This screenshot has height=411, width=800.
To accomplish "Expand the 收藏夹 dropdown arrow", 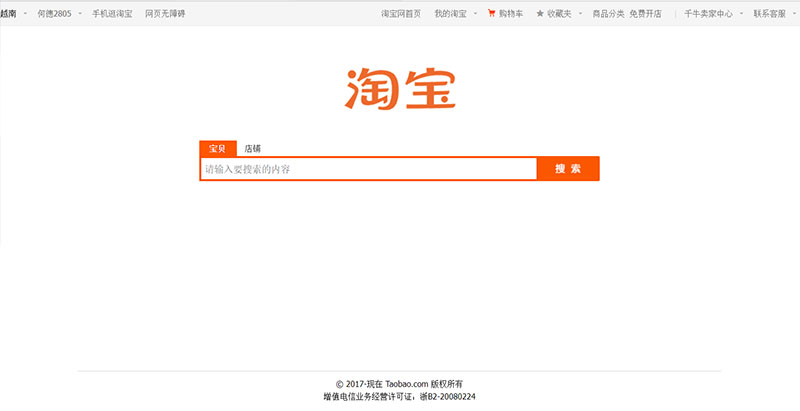I will (x=581, y=14).
